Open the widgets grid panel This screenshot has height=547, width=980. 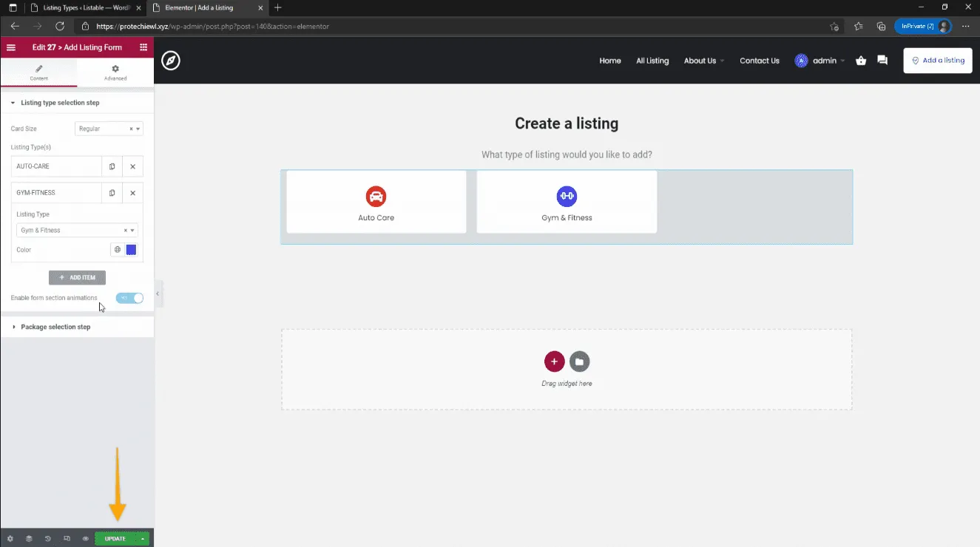click(x=143, y=47)
